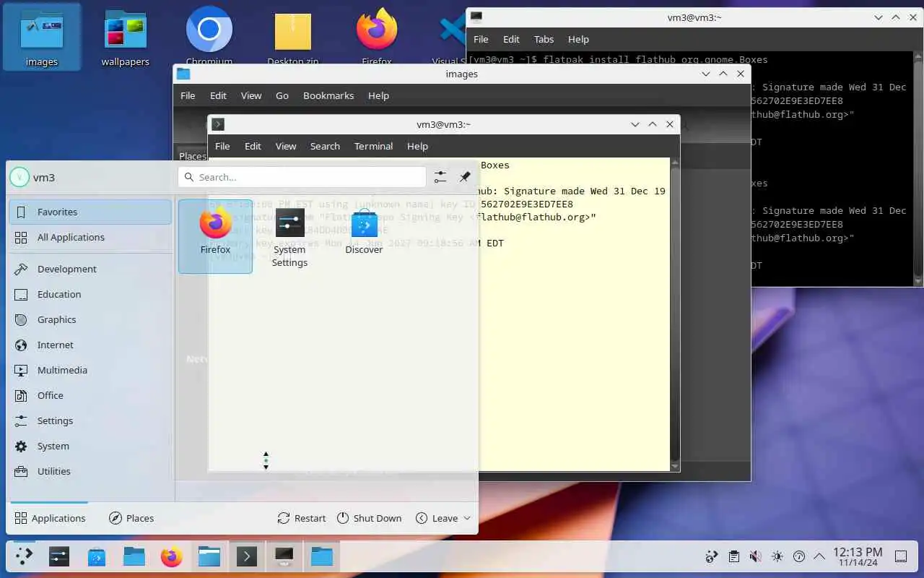
Task: Switch to the monitor-icon terminal task
Action: tap(284, 556)
